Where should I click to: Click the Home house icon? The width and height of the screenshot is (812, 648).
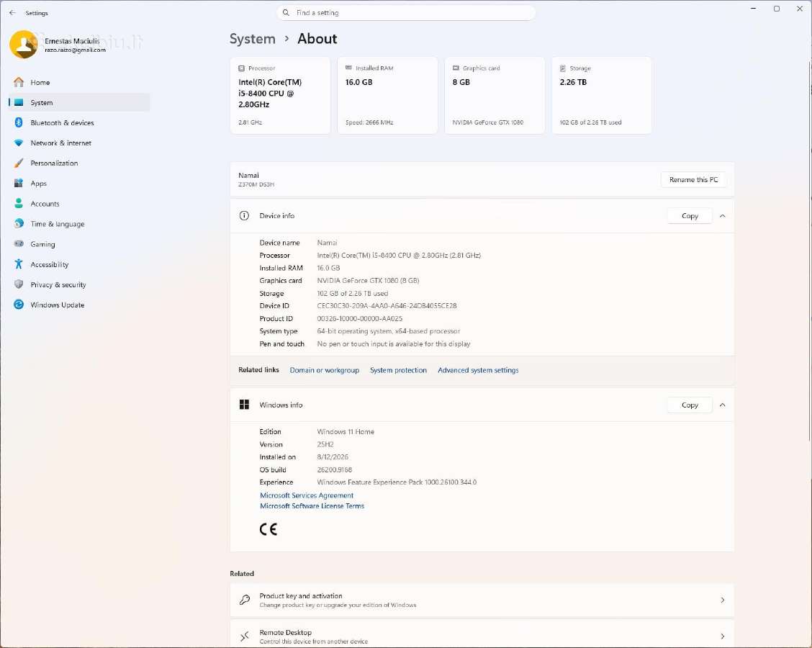coord(19,82)
